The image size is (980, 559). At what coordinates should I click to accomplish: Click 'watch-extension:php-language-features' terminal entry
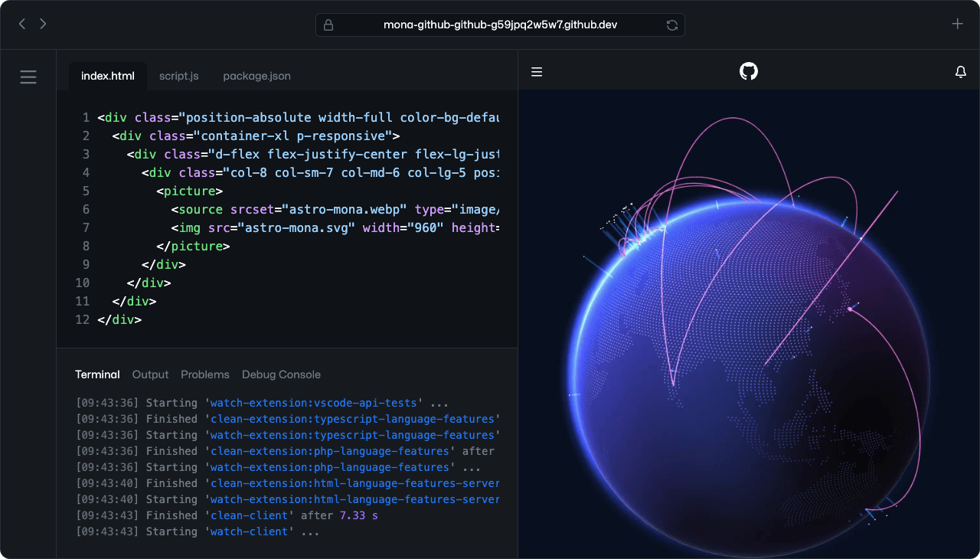(x=329, y=467)
